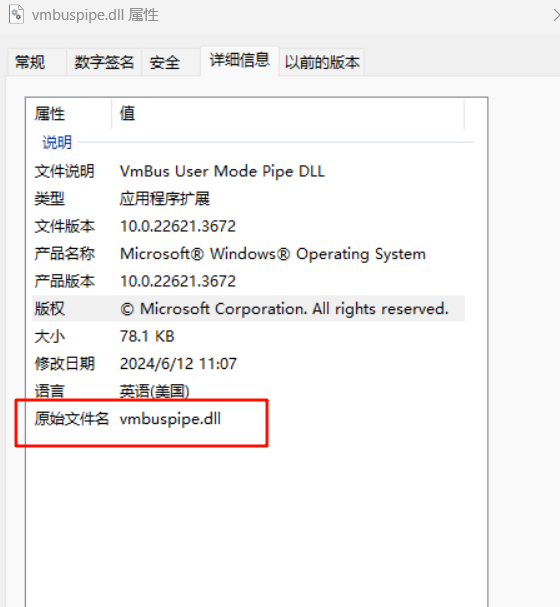Select the 原始文件名 vmbuspipe.dll value
This screenshot has width=560, height=607.
pyautogui.click(x=170, y=419)
